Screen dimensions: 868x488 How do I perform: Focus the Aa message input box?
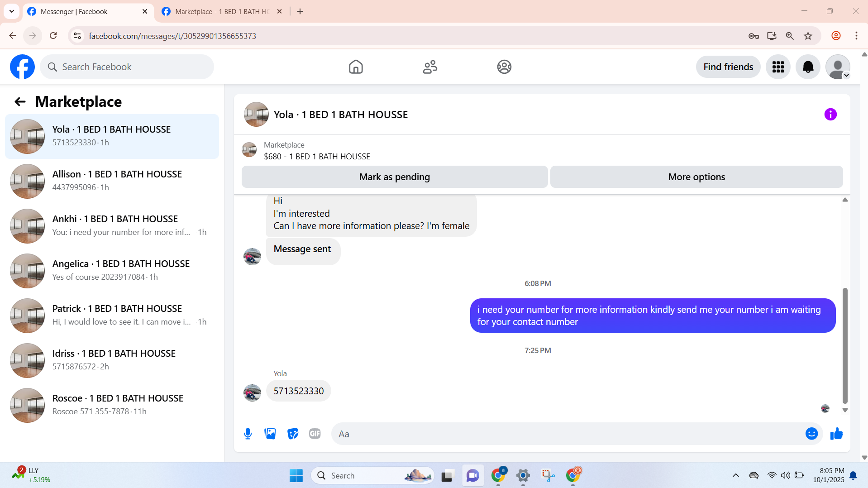point(567,434)
